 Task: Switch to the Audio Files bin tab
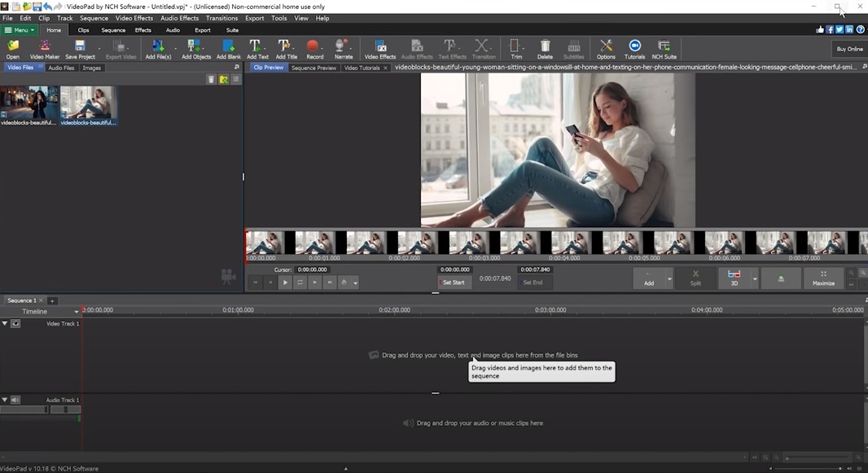[61, 68]
